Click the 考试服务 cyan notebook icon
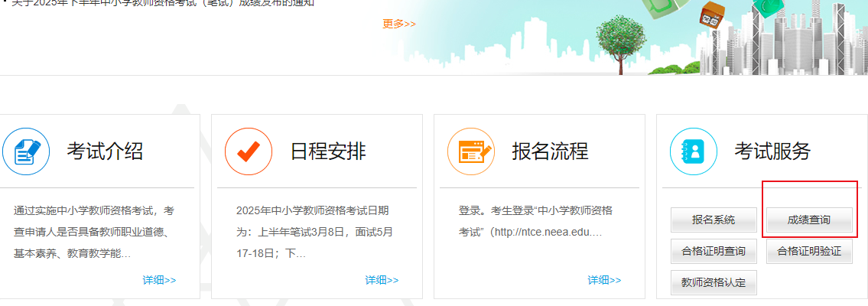The height and width of the screenshot is (306, 868). pos(693,151)
